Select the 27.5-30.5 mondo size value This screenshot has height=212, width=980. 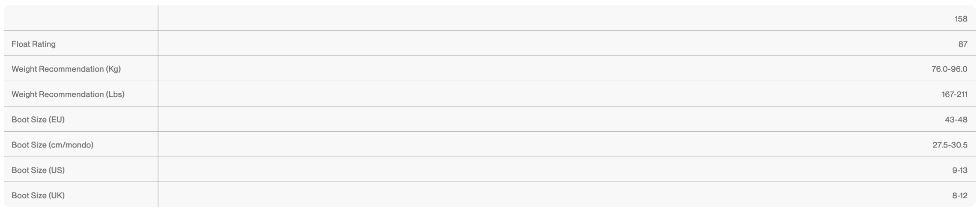pyautogui.click(x=950, y=145)
